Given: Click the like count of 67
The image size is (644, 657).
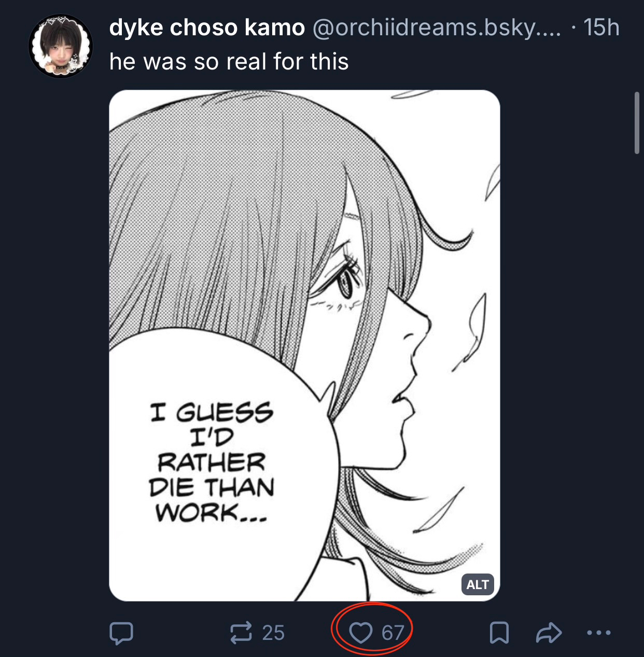Looking at the screenshot, I should click(x=393, y=633).
